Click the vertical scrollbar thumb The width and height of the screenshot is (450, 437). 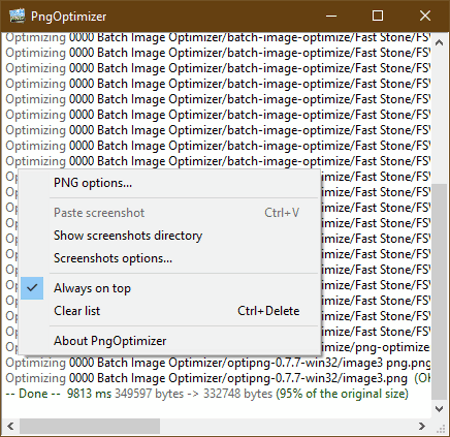pyautogui.click(x=439, y=291)
